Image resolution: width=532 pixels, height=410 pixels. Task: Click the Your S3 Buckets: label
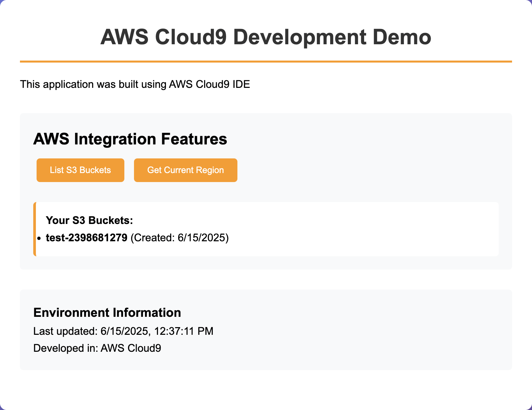tap(89, 220)
